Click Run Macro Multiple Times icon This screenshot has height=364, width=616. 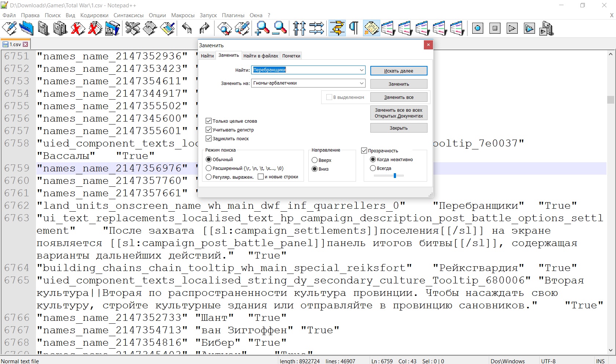coord(529,28)
